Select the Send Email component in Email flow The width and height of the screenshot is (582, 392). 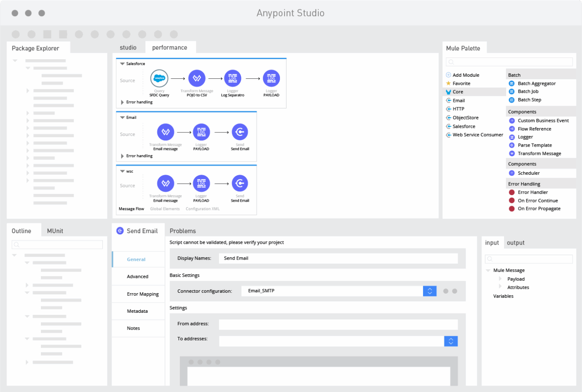tap(240, 132)
